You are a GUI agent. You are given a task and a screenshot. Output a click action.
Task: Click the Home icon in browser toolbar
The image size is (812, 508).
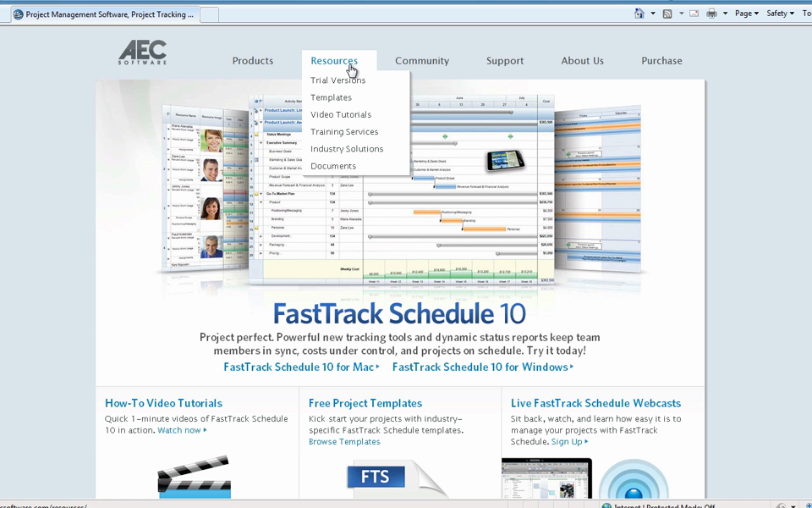pyautogui.click(x=639, y=14)
